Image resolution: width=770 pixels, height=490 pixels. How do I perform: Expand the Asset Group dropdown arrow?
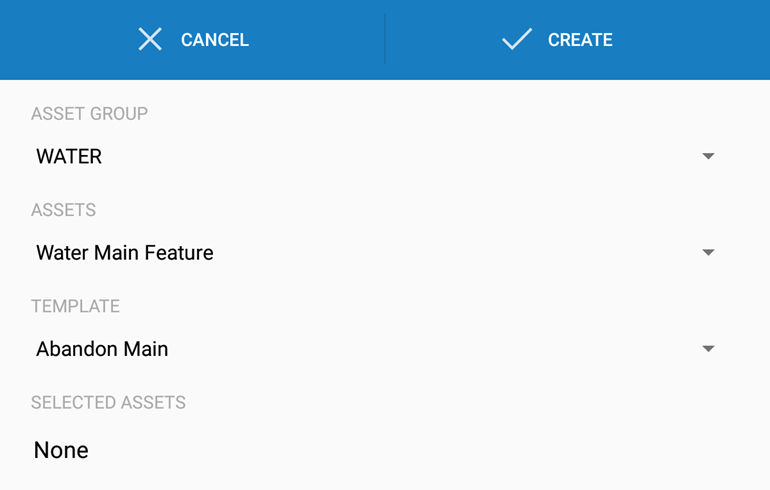[x=708, y=157]
